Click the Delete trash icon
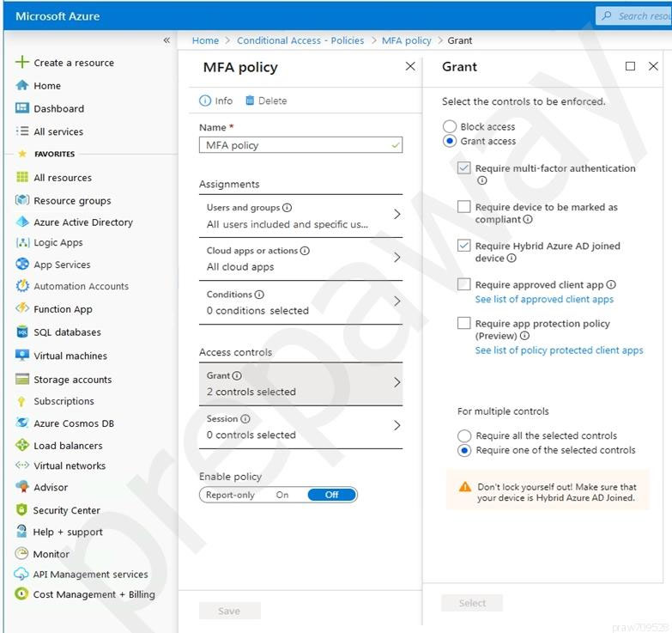Screen dimensions: 672x633 [250, 100]
